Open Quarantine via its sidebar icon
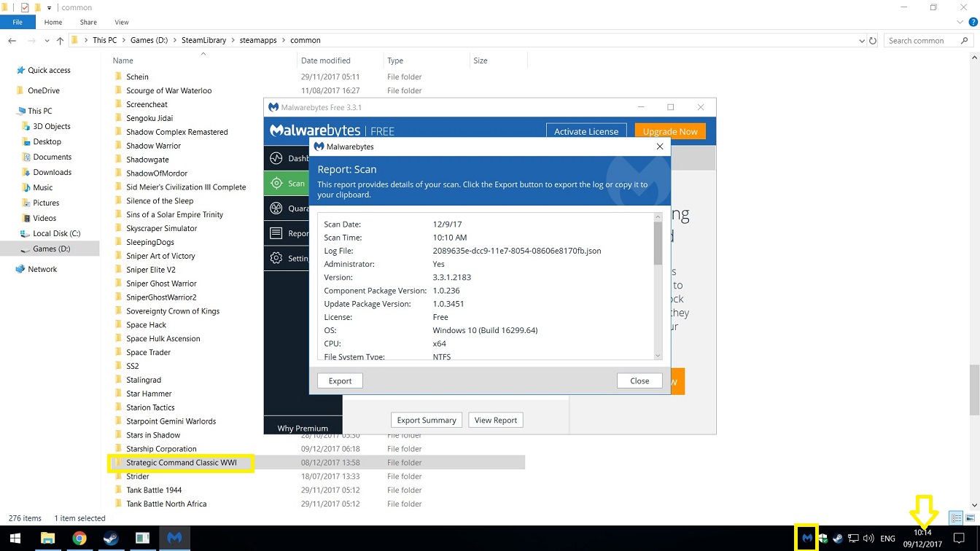Screen dimensions: 980x551 (276, 208)
